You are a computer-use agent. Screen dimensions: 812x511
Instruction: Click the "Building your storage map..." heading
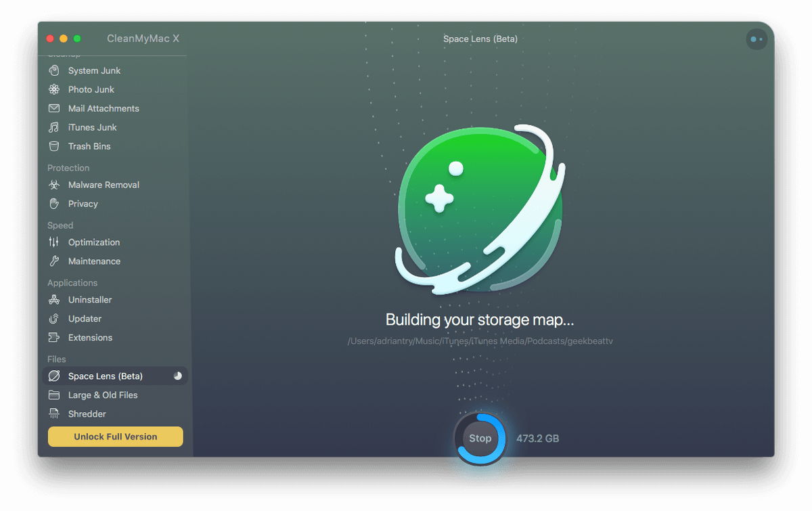coord(480,319)
